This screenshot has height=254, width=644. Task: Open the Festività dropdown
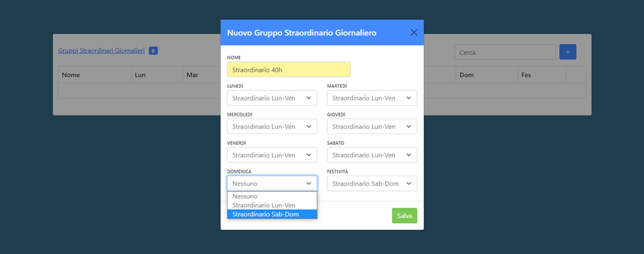(x=372, y=184)
